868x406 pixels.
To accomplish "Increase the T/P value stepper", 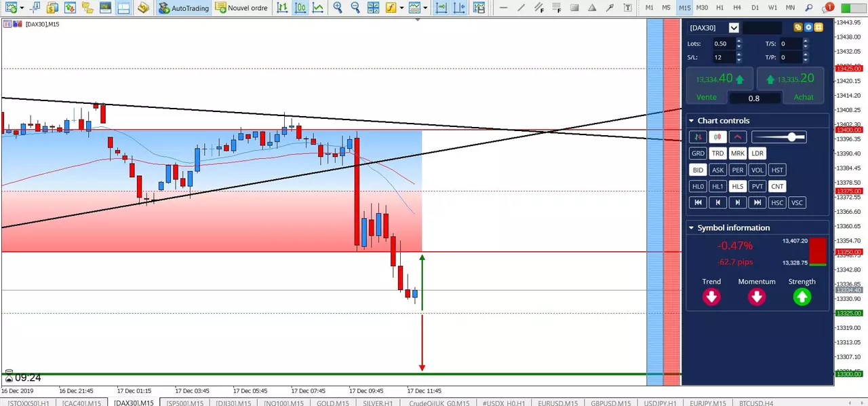I will (806, 54).
